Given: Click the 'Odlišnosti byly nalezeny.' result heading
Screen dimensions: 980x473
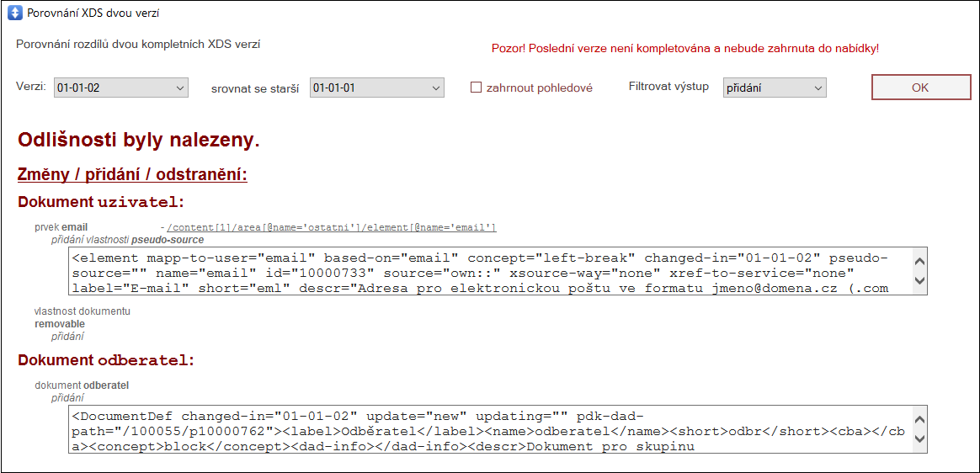Looking at the screenshot, I should 139,140.
